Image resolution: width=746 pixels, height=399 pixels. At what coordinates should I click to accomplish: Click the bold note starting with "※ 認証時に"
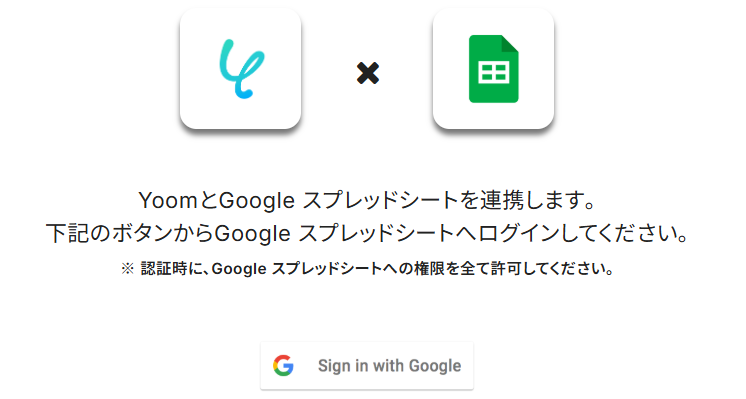[x=367, y=269]
